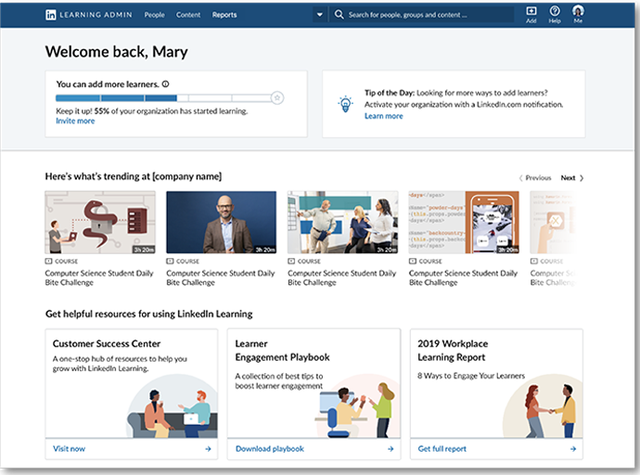Click course title under office meeting thumbnail

[342, 278]
